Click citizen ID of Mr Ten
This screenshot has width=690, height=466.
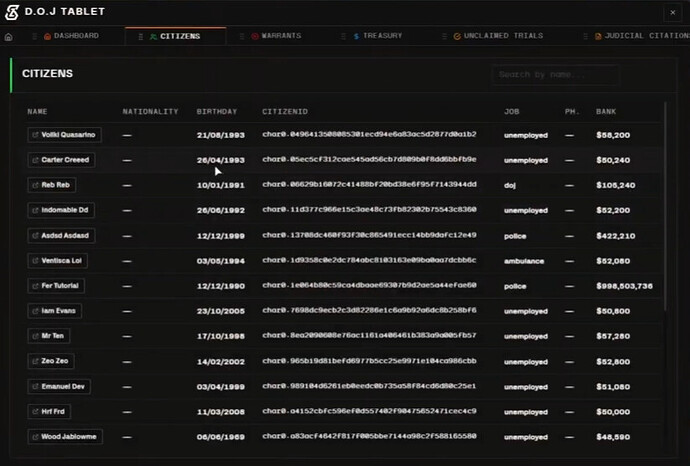tap(369, 335)
